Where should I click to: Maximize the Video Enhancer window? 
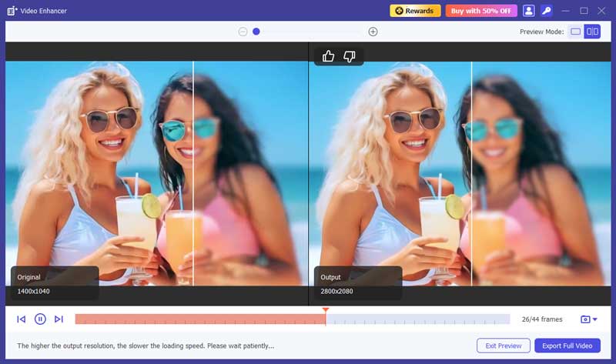[x=584, y=11]
